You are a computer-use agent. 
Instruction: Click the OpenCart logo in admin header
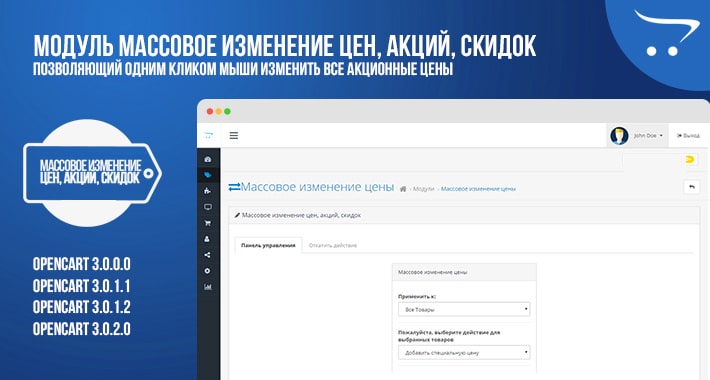coord(209,135)
